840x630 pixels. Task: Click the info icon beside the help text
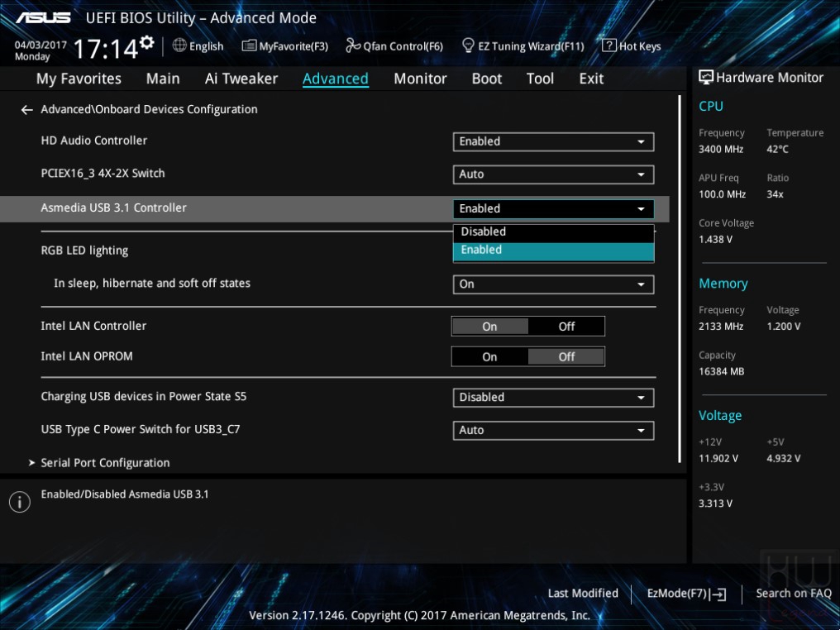(20, 502)
